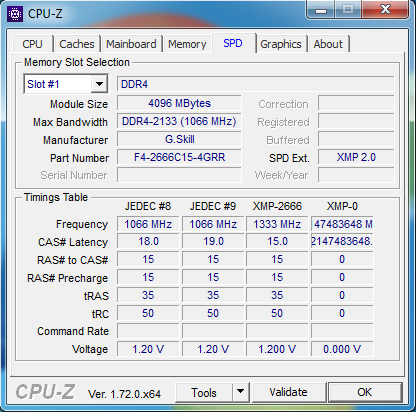The image size is (416, 412).
Task: Click the Module Size label
Action: (79, 104)
